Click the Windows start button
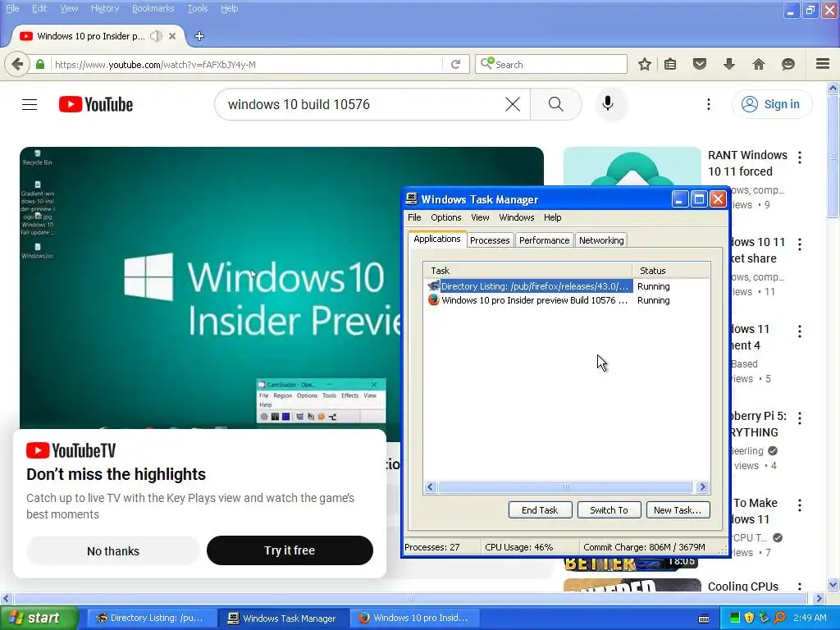Screen dimensions: 840x630 click(39, 618)
